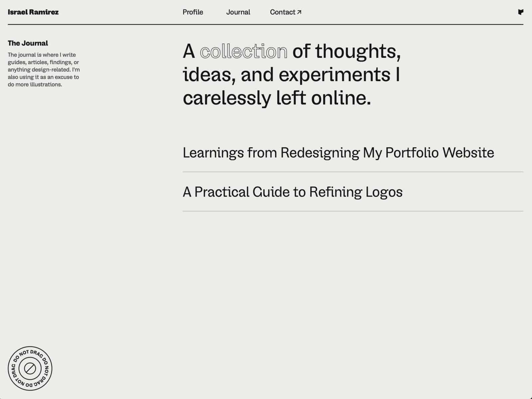Open 'Learnings from Redesigning My Portfolio Website' article
This screenshot has height=399, width=532.
pos(338,153)
